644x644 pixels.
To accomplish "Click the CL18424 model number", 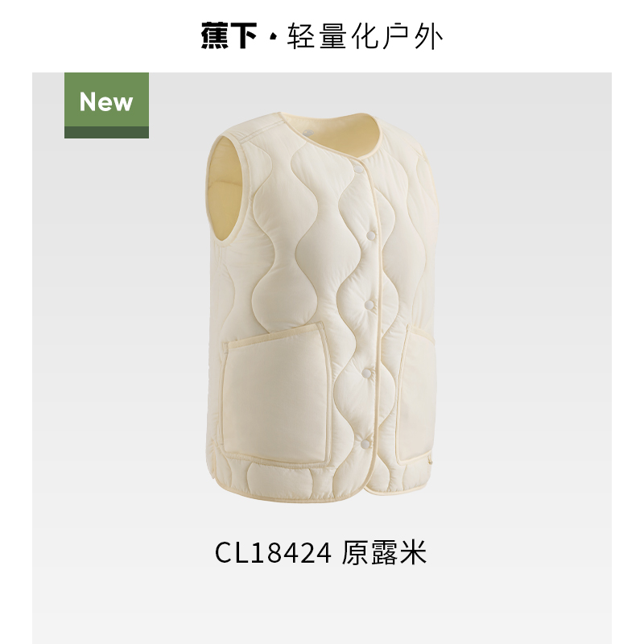I will click(273, 553).
